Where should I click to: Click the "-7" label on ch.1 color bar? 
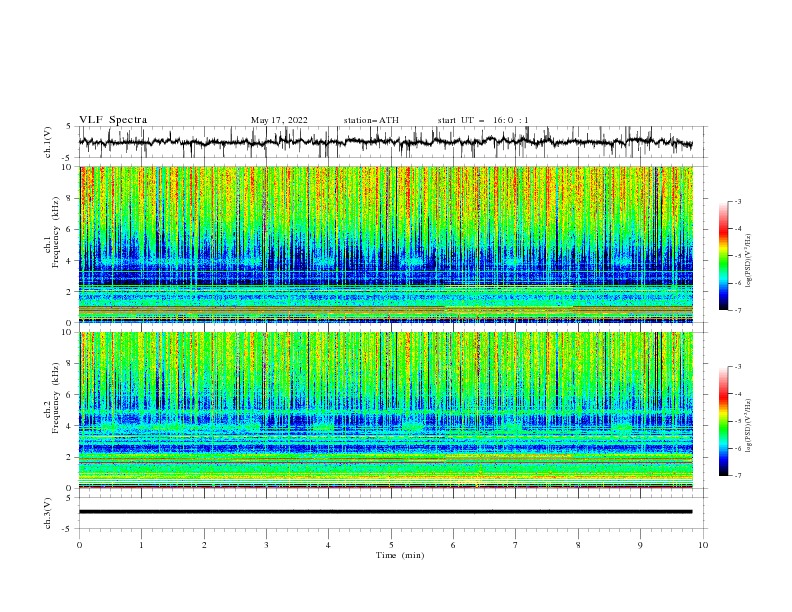(x=738, y=310)
